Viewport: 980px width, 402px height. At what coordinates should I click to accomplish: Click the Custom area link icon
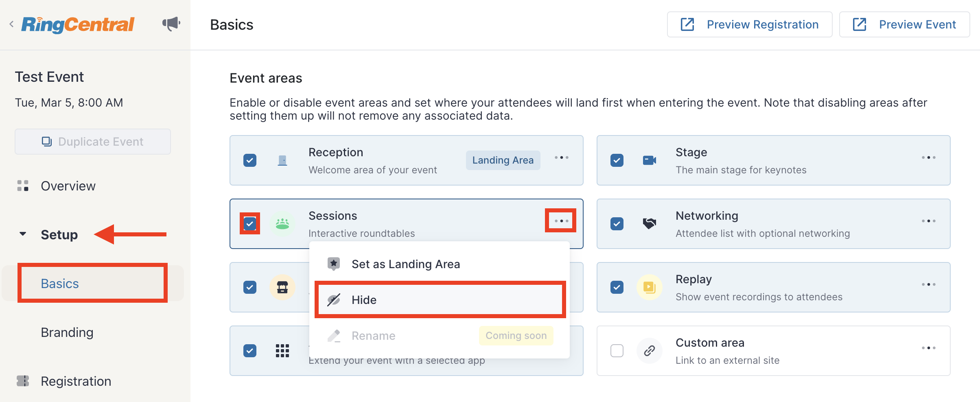(x=650, y=351)
